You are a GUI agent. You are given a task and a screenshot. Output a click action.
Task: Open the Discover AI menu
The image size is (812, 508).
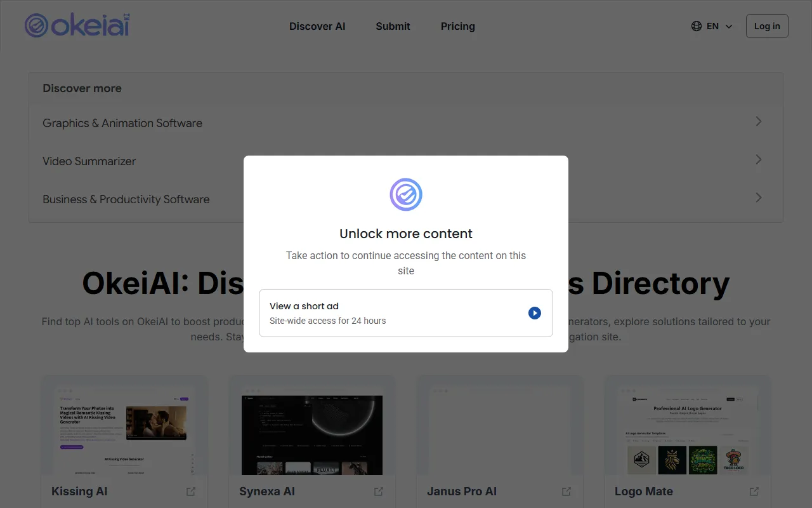[317, 26]
